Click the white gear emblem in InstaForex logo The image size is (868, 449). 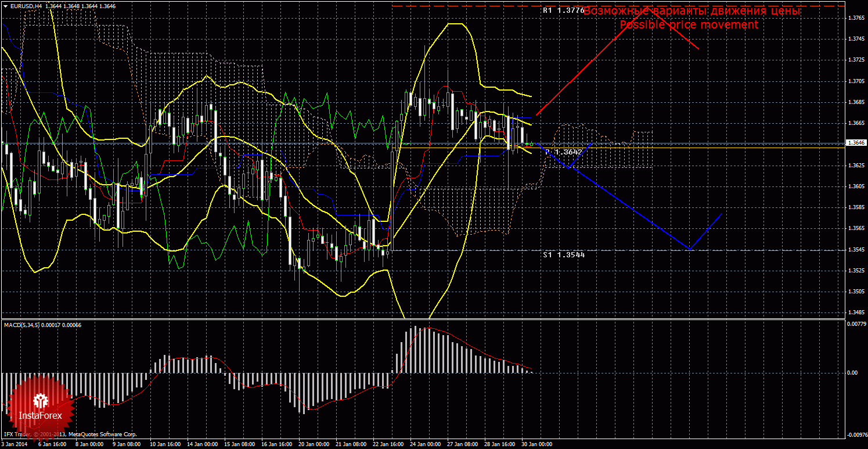pyautogui.click(x=41, y=400)
